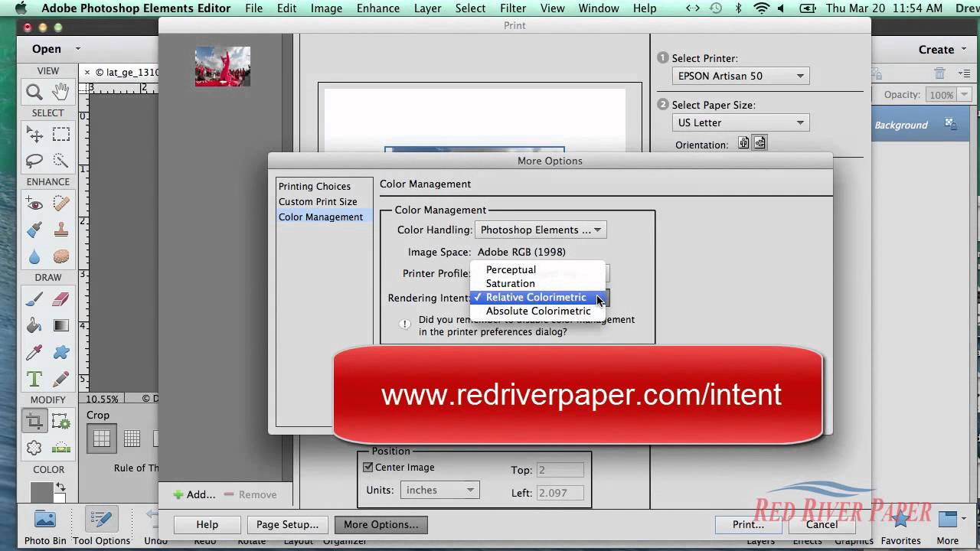980x551 pixels.
Task: Click the Add photos button
Action: (x=194, y=494)
